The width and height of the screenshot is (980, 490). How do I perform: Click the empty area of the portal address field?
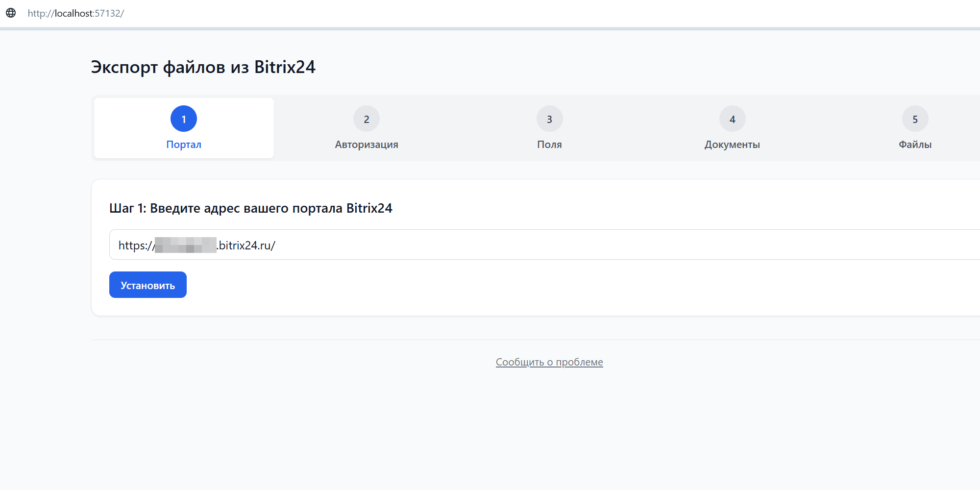click(x=588, y=245)
